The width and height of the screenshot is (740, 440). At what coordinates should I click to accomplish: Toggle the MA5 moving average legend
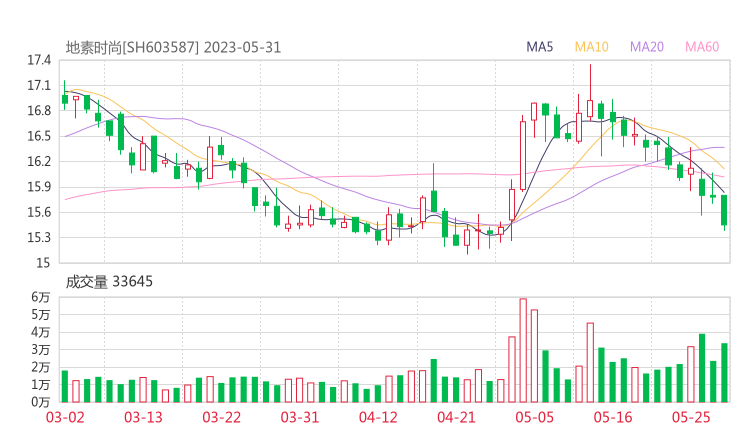(540, 47)
